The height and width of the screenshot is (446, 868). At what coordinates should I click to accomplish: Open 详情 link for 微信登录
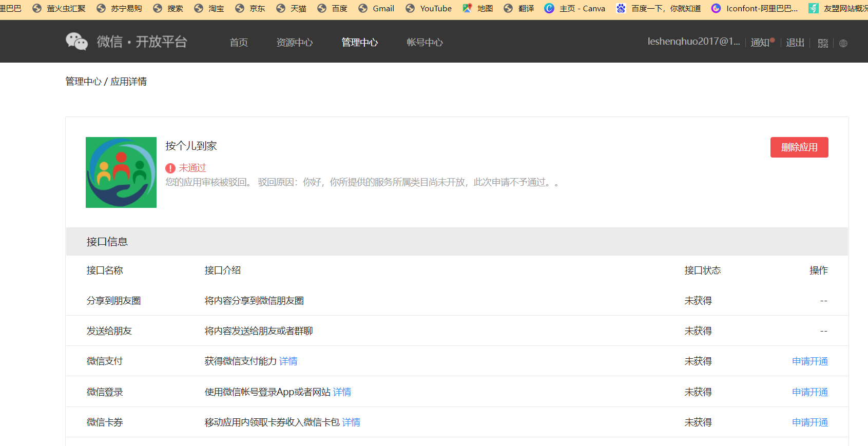(x=342, y=392)
